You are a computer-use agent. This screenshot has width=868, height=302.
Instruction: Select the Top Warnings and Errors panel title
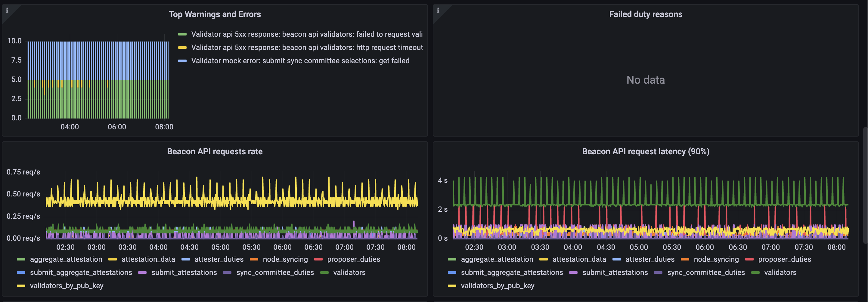pos(215,14)
